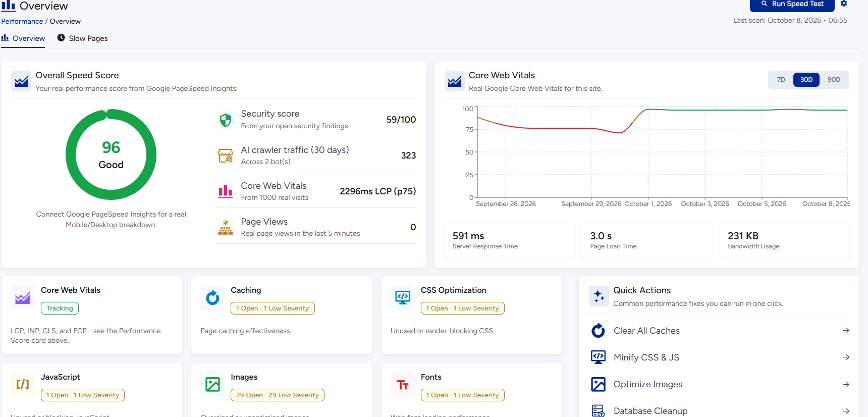Switch to the Slow Pages tab

click(x=82, y=38)
